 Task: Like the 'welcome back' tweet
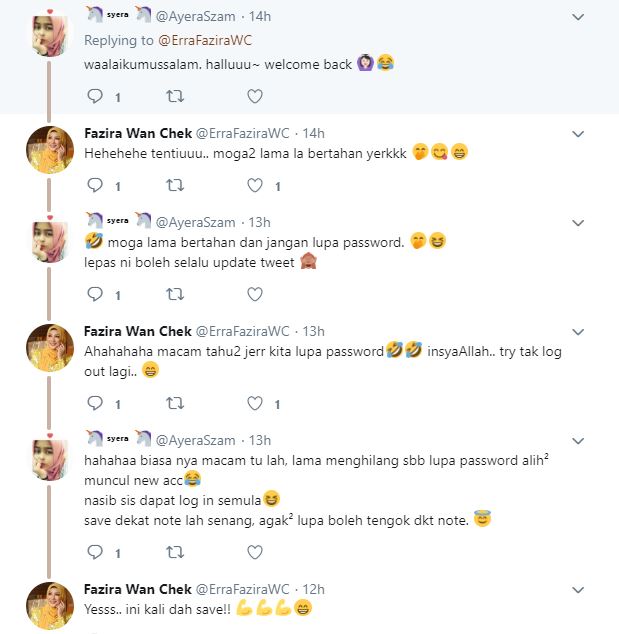click(254, 97)
